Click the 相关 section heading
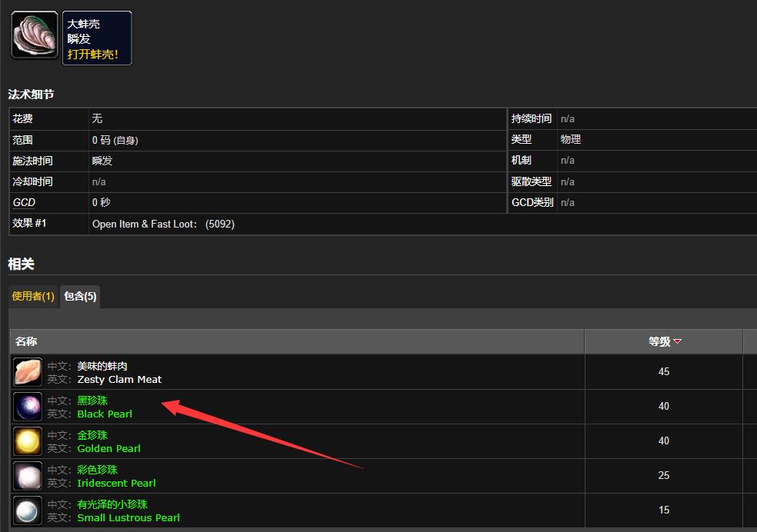The image size is (757, 532). pos(22,264)
